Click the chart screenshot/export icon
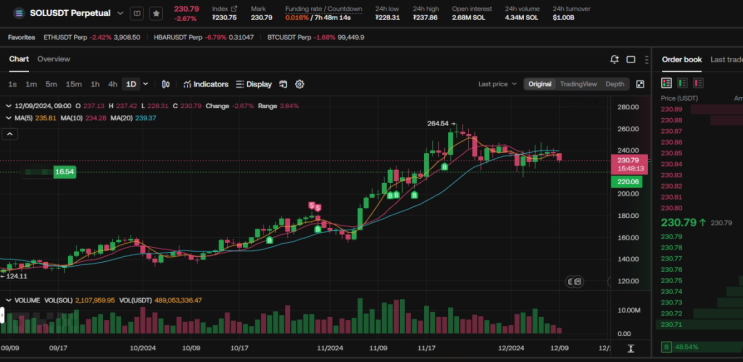 (283, 84)
